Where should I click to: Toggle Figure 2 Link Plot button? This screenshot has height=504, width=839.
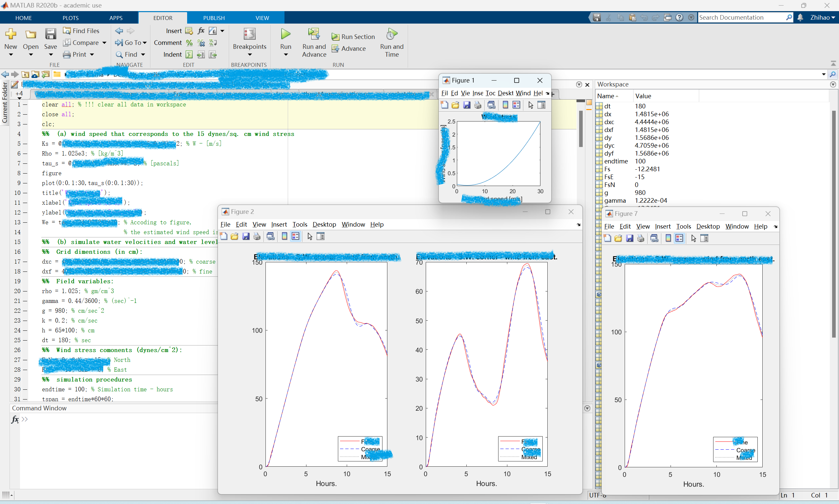click(x=270, y=236)
